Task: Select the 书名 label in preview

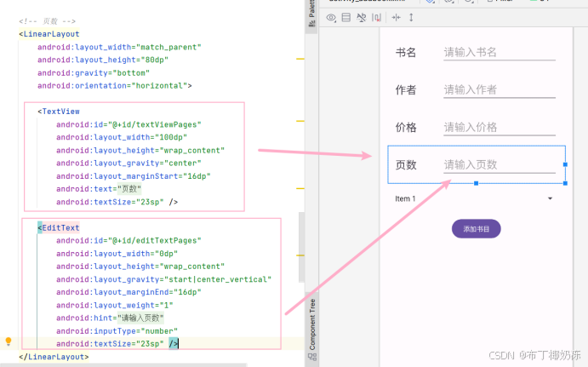Action: tap(406, 53)
